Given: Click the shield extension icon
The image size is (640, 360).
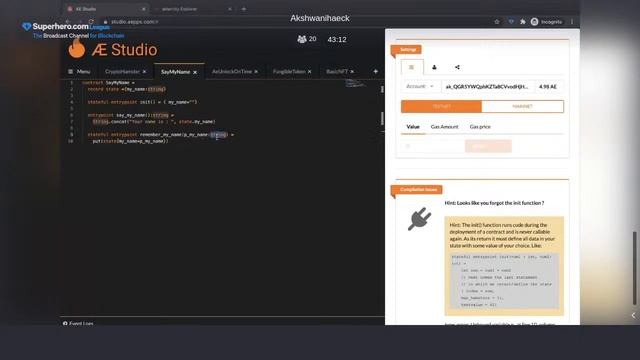Looking at the screenshot, I should (511, 22).
